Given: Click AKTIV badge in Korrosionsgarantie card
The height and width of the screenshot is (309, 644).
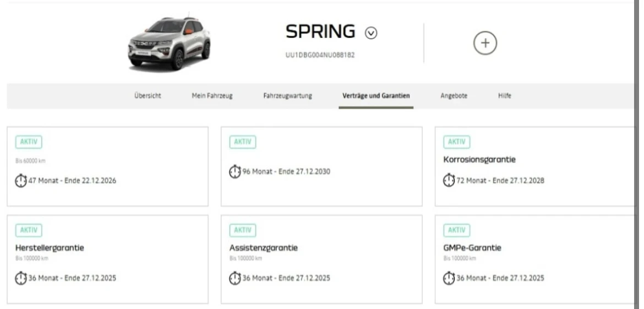Looking at the screenshot, I should [x=457, y=142].
